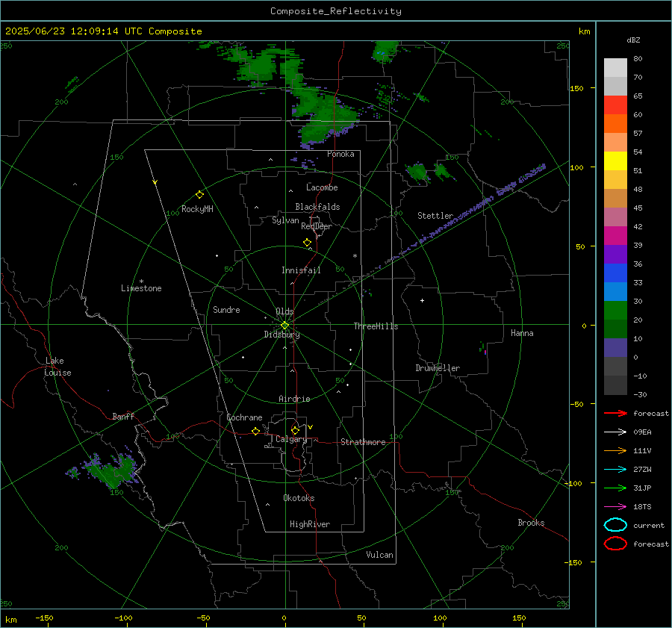The height and width of the screenshot is (628, 672).
Task: Select the Sylvan label on the map
Action: pyautogui.click(x=285, y=220)
